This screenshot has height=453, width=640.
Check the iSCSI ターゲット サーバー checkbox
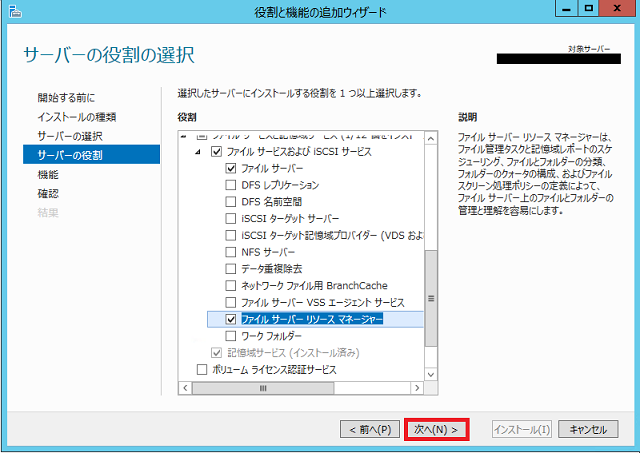click(232, 218)
